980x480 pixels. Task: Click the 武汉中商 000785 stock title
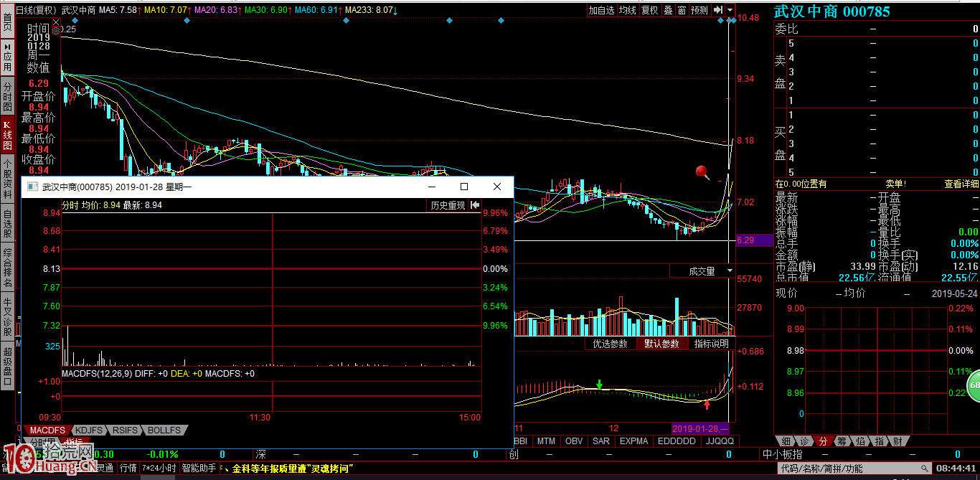(831, 11)
